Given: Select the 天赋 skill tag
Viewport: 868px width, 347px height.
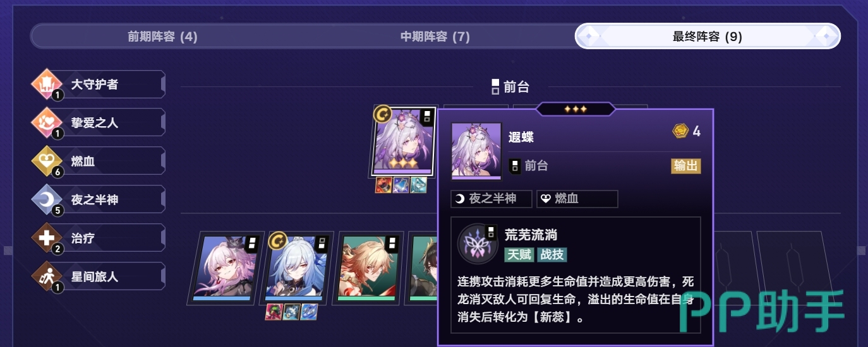Looking at the screenshot, I should click(519, 255).
